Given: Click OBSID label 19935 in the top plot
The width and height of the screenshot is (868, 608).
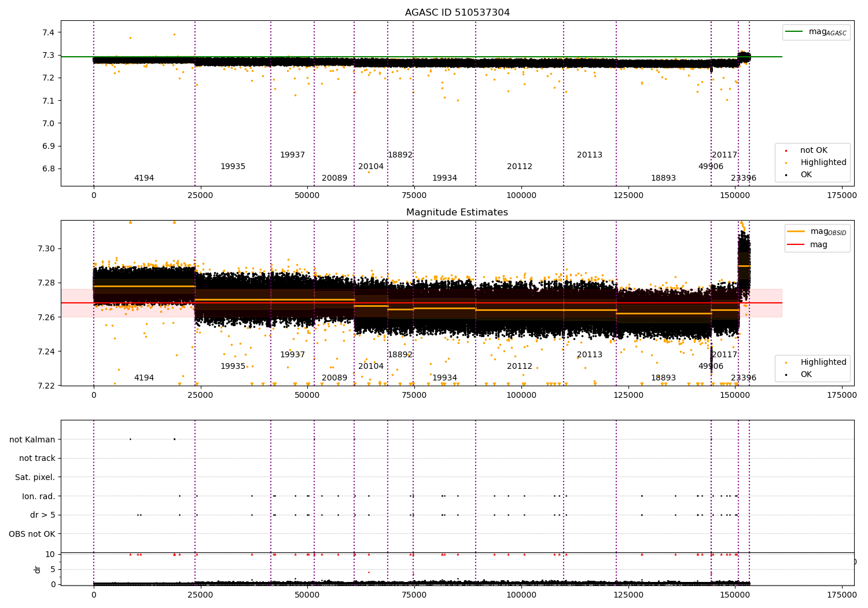Looking at the screenshot, I should pyautogui.click(x=233, y=167).
